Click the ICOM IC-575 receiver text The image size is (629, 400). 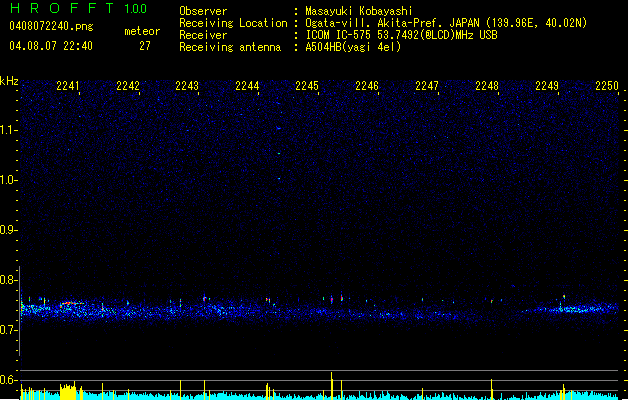401,35
